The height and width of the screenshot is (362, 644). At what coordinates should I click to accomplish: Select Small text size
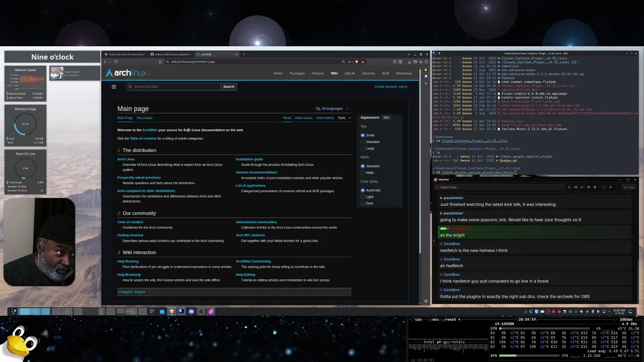(362, 135)
